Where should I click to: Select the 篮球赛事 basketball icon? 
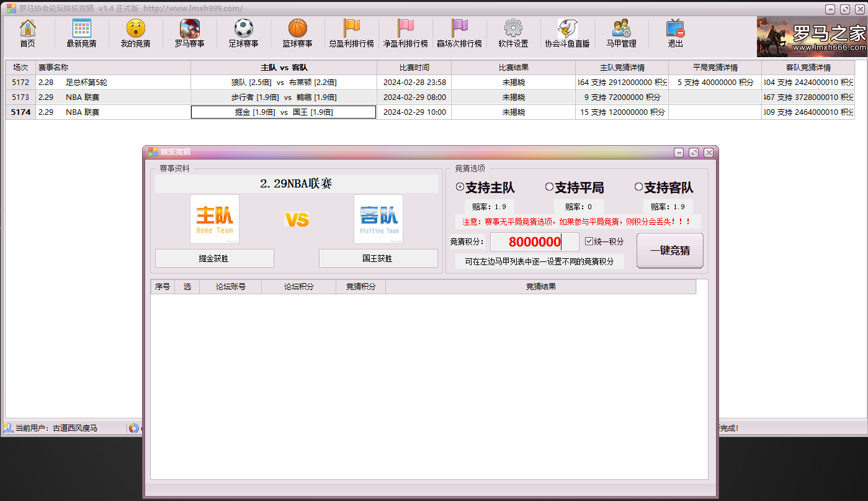(x=297, y=29)
